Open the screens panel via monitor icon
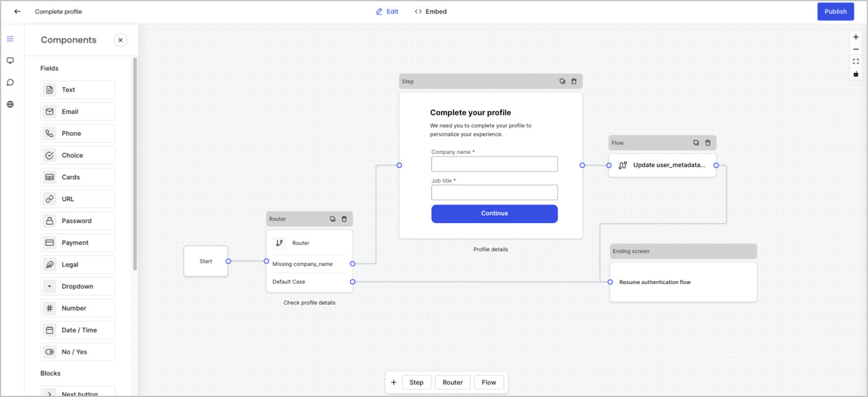Viewport: 868px width, 397px height. [10, 60]
